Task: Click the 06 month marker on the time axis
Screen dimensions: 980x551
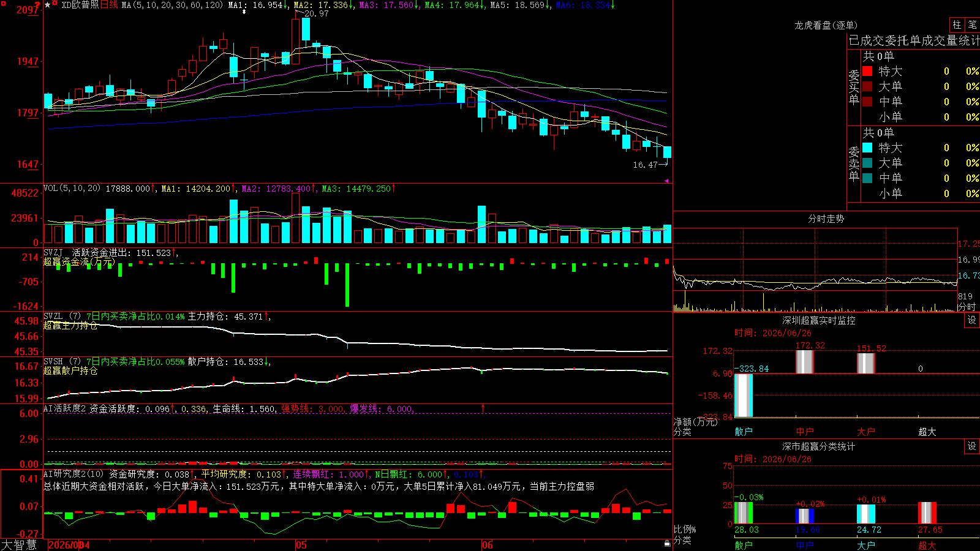Action: pyautogui.click(x=487, y=545)
